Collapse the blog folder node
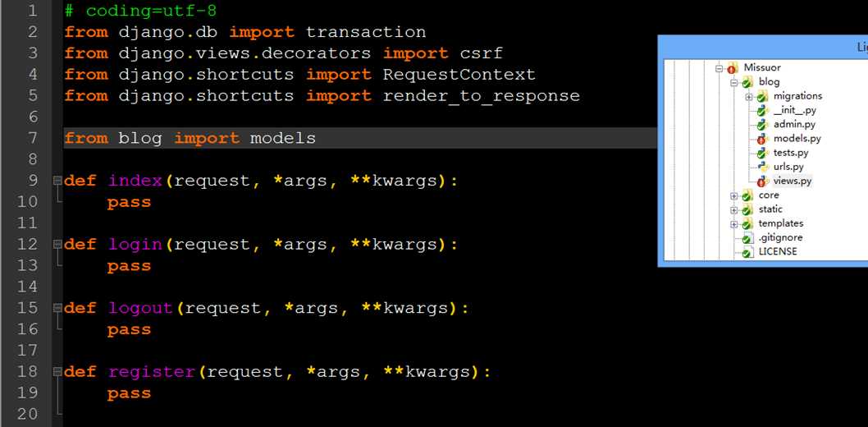The width and height of the screenshot is (868, 427). 733,82
